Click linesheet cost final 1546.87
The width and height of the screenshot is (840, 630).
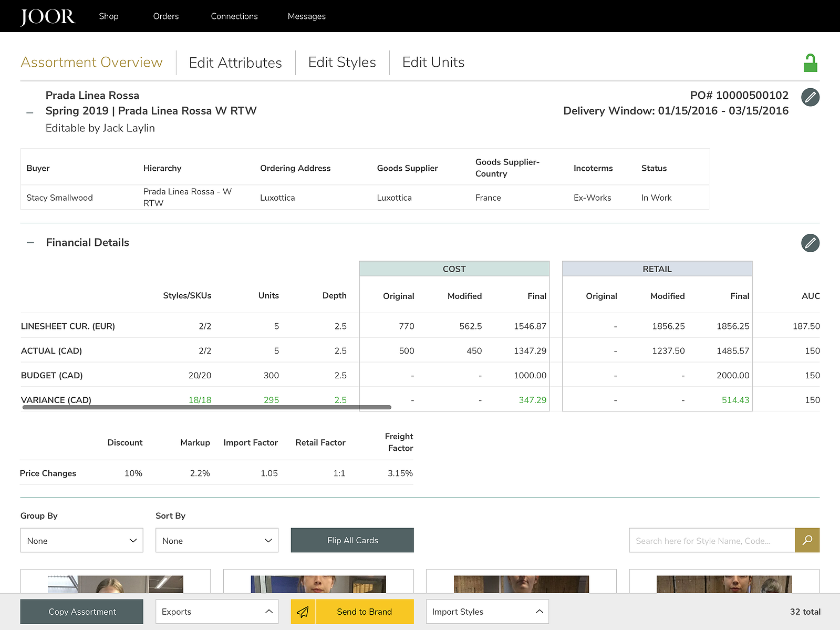530,326
